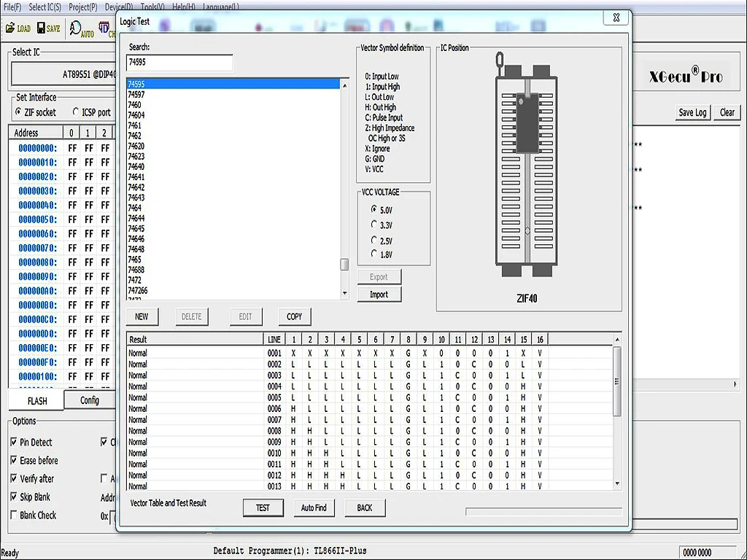Close the Logic Test dialog
Viewport: 747px width, 560px height.
pyautogui.click(x=616, y=17)
